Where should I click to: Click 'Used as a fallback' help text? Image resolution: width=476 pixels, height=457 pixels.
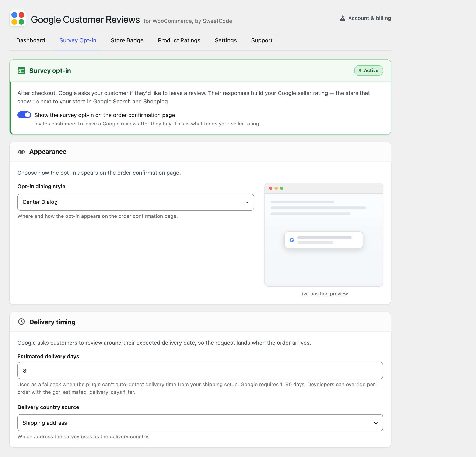[x=197, y=388]
